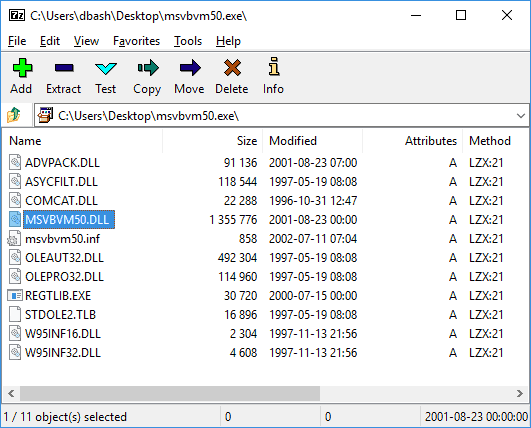Select the Copy toolbar icon
The height and width of the screenshot is (428, 531).
[148, 68]
